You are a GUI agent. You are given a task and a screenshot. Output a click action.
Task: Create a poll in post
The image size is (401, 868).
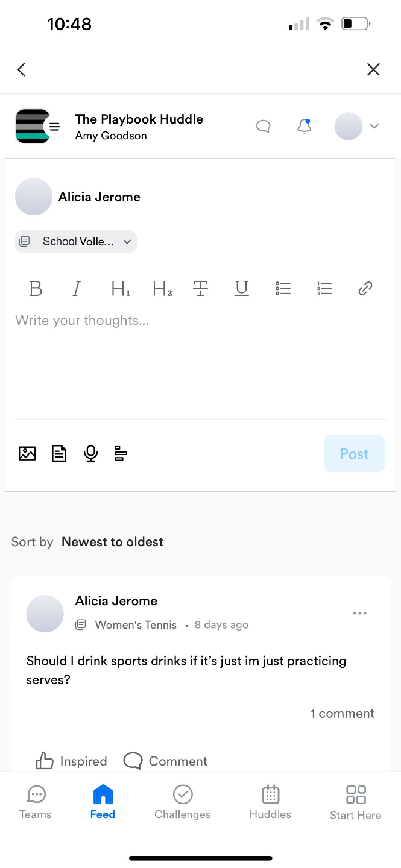click(121, 453)
